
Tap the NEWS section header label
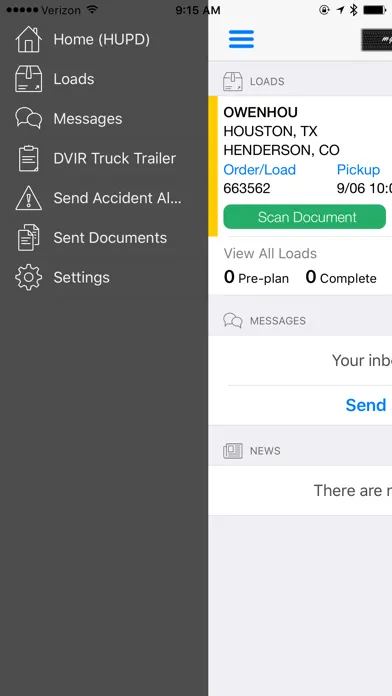coord(265,451)
